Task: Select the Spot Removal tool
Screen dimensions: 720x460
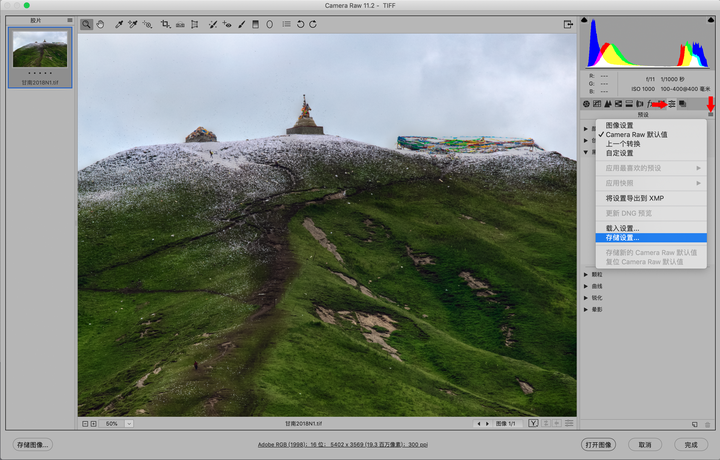Action: coord(213,24)
